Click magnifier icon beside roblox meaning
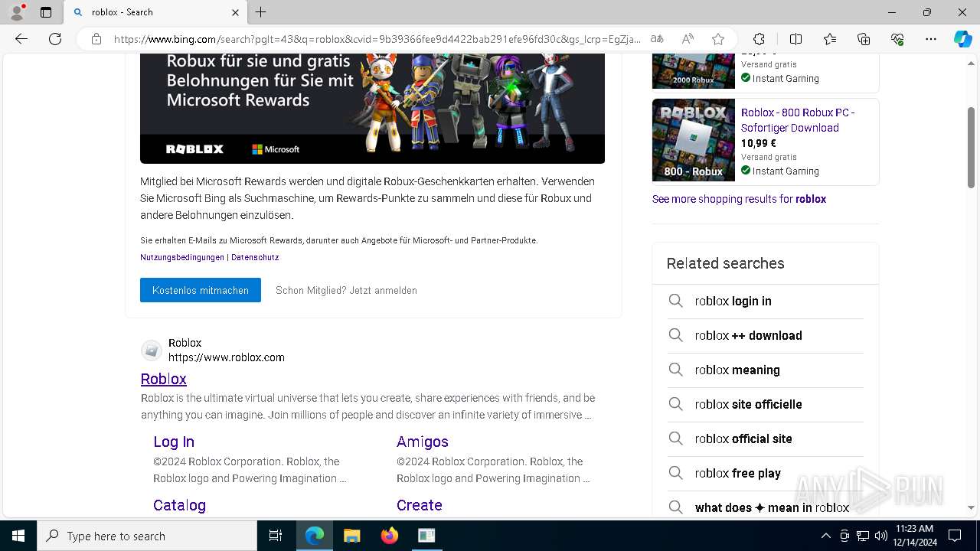 coord(675,370)
